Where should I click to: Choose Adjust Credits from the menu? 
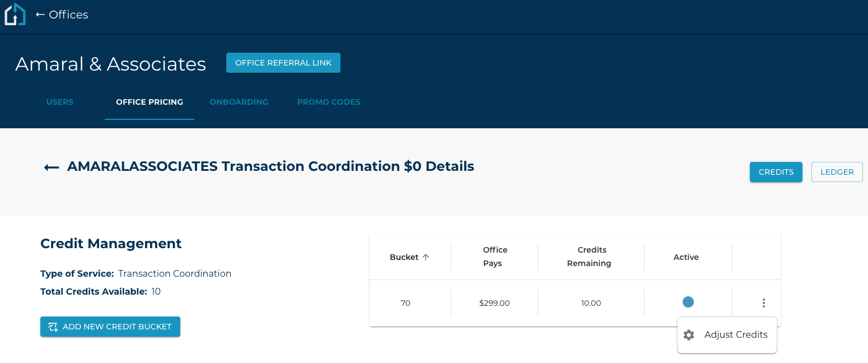pyautogui.click(x=735, y=334)
